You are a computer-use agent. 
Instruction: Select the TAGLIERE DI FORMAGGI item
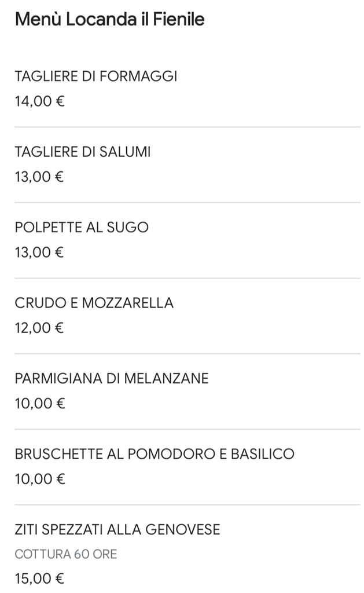click(x=96, y=76)
